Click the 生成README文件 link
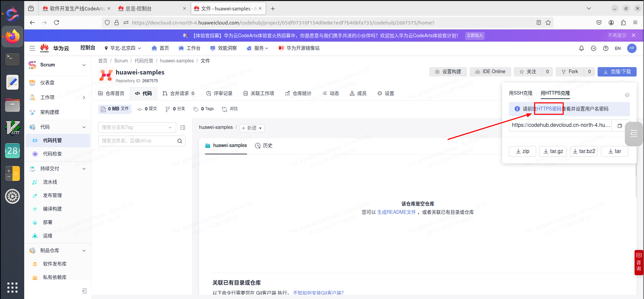 397,212
